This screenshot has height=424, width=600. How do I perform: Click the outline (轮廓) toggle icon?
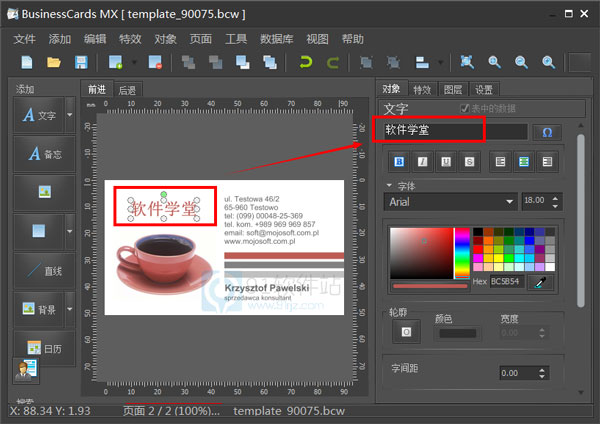[406, 333]
